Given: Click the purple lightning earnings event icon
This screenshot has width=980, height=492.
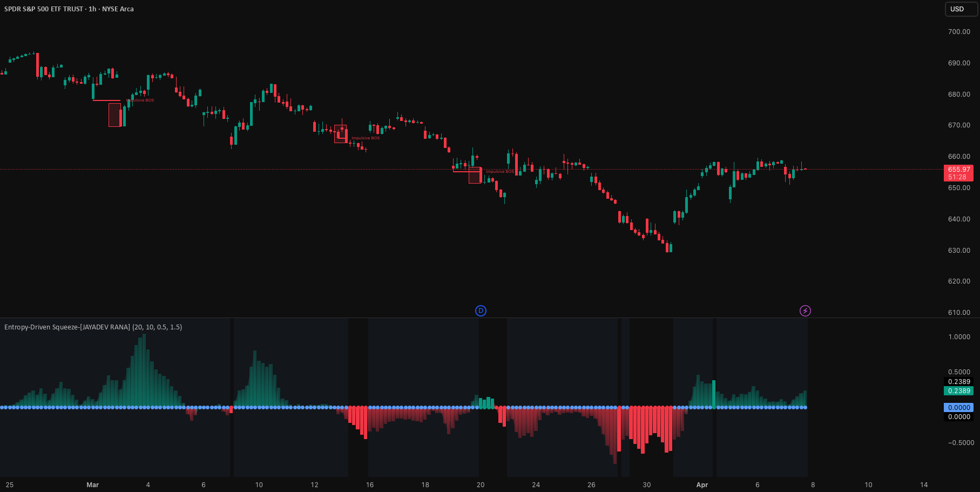Looking at the screenshot, I should point(805,311).
